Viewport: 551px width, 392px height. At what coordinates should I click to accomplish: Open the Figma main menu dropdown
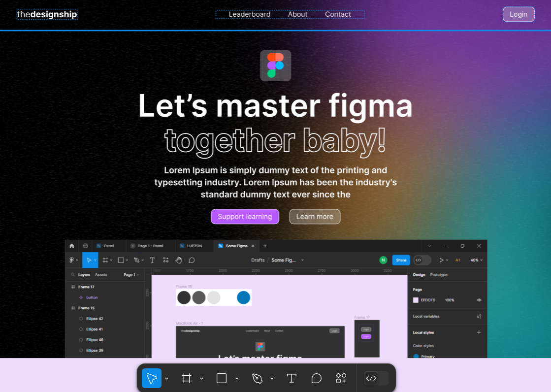(73, 260)
